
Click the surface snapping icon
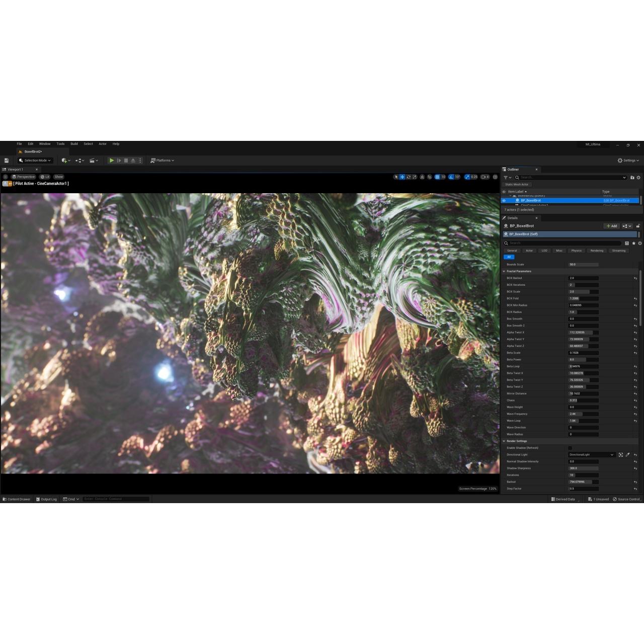430,177
